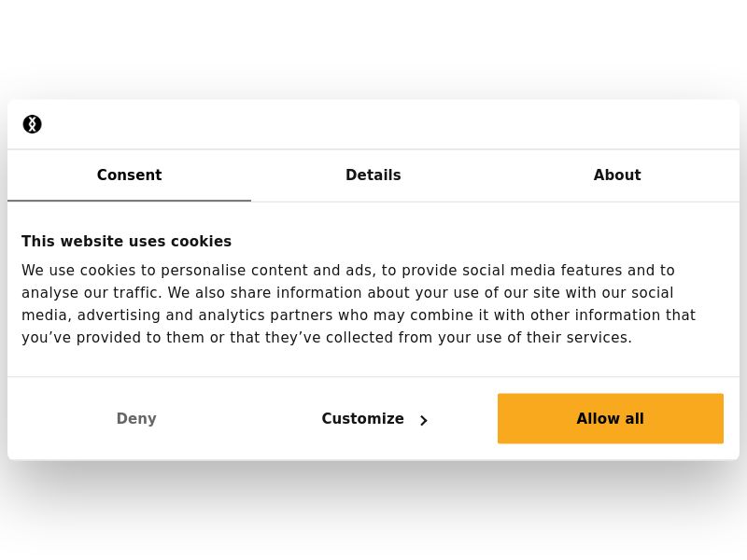Image resolution: width=747 pixels, height=560 pixels.
Task: Open detailed cookie settings via Customize
Action: point(362,418)
